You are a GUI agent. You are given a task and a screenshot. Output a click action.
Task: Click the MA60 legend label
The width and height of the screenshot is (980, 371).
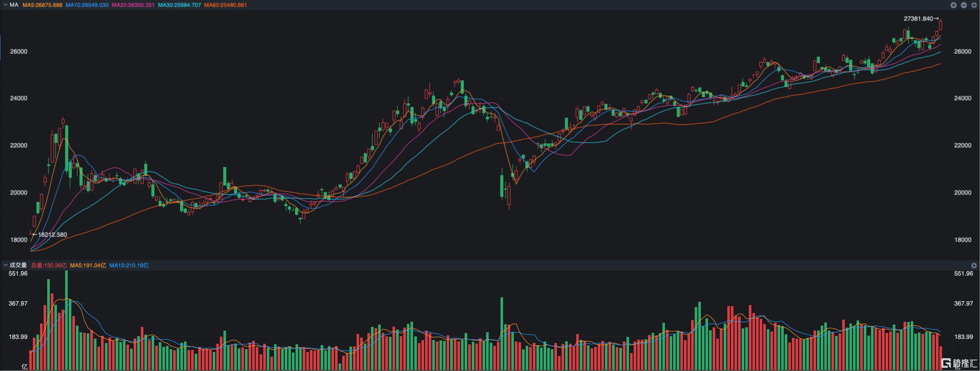pos(225,5)
